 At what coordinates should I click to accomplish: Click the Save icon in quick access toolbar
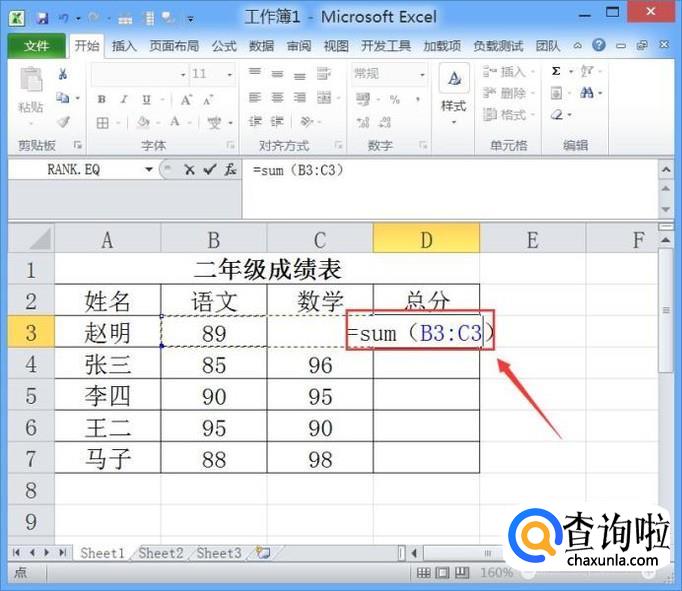pyautogui.click(x=42, y=18)
